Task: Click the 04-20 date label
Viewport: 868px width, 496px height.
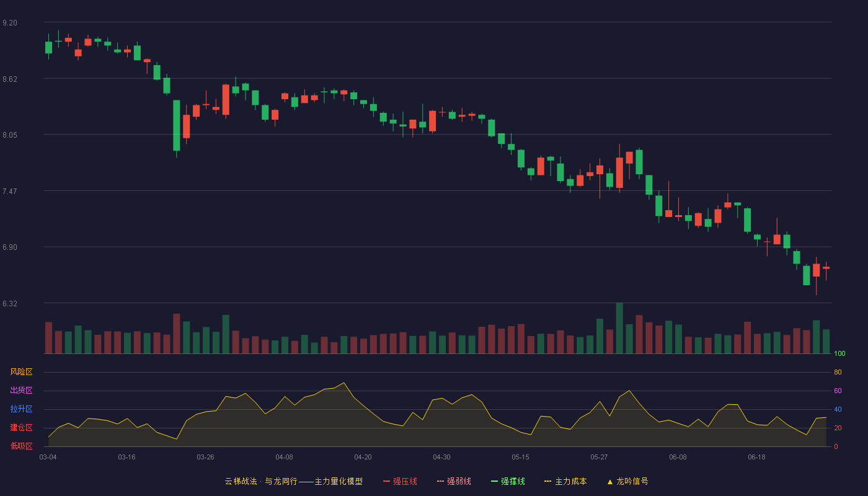Action: (x=363, y=457)
